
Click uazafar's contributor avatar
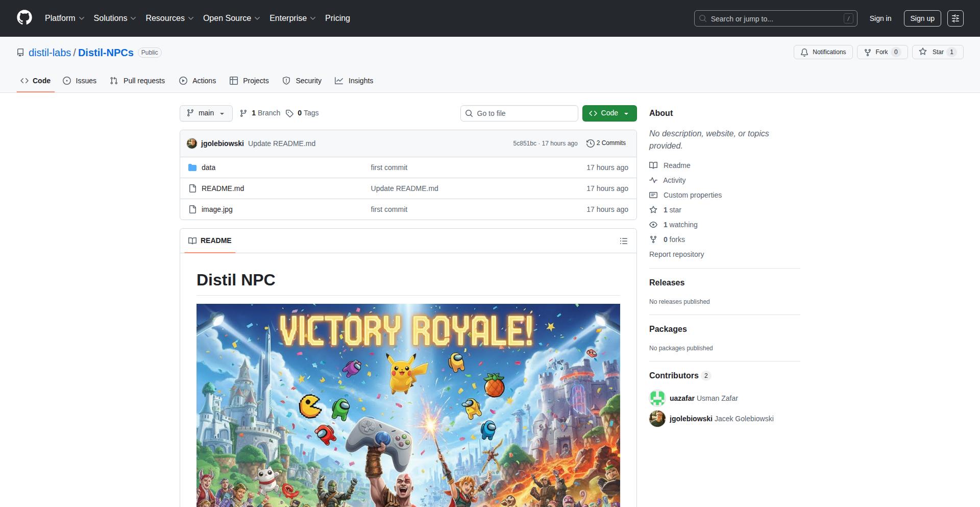click(657, 398)
